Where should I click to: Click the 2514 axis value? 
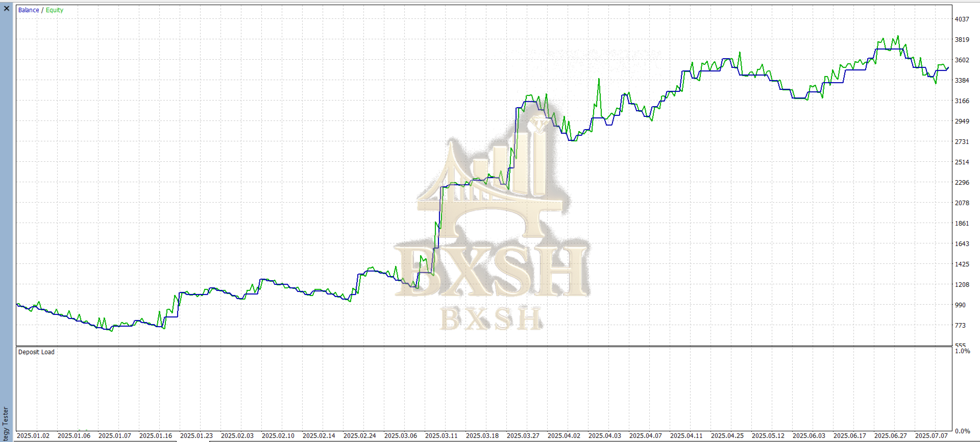(962, 162)
